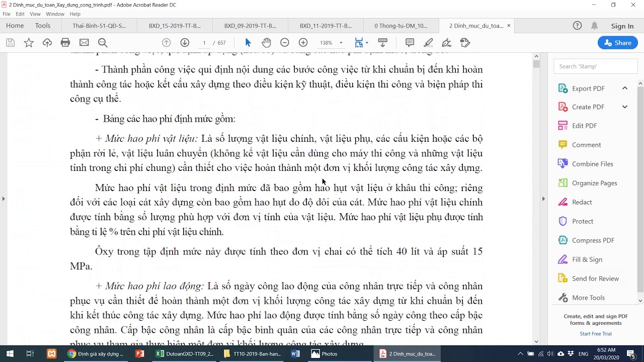
Task: Expand the Create PDF section chevron
Action: 625,107
